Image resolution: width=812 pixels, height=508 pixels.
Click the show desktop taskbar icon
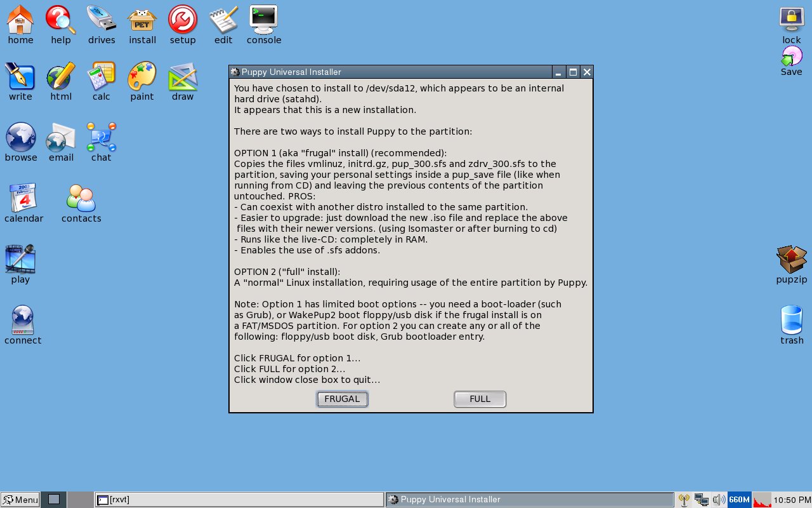(54, 500)
